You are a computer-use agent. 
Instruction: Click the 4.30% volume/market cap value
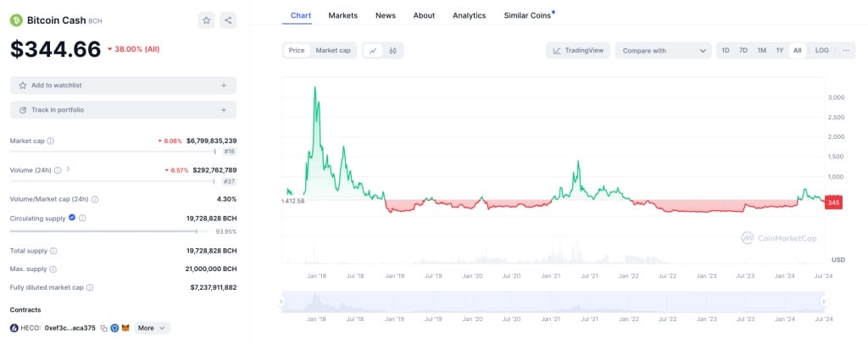tap(226, 199)
